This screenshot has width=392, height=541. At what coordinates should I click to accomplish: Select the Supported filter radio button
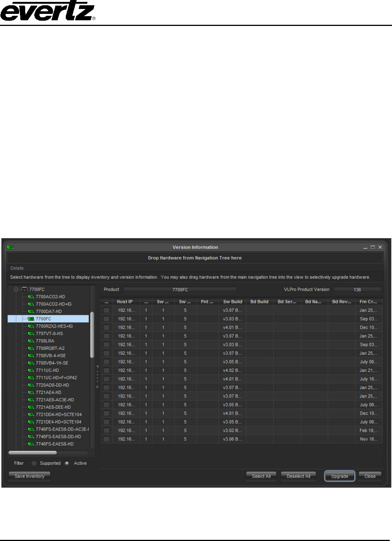tap(34, 463)
